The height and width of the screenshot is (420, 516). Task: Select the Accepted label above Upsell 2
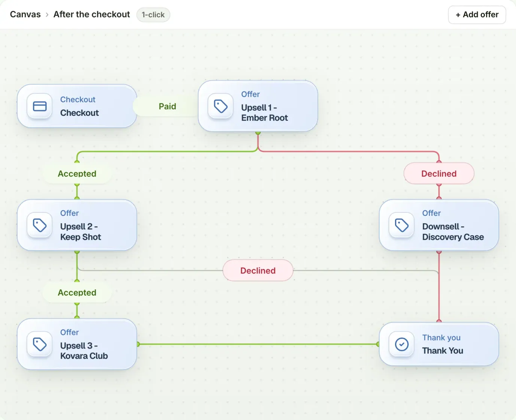click(x=77, y=173)
